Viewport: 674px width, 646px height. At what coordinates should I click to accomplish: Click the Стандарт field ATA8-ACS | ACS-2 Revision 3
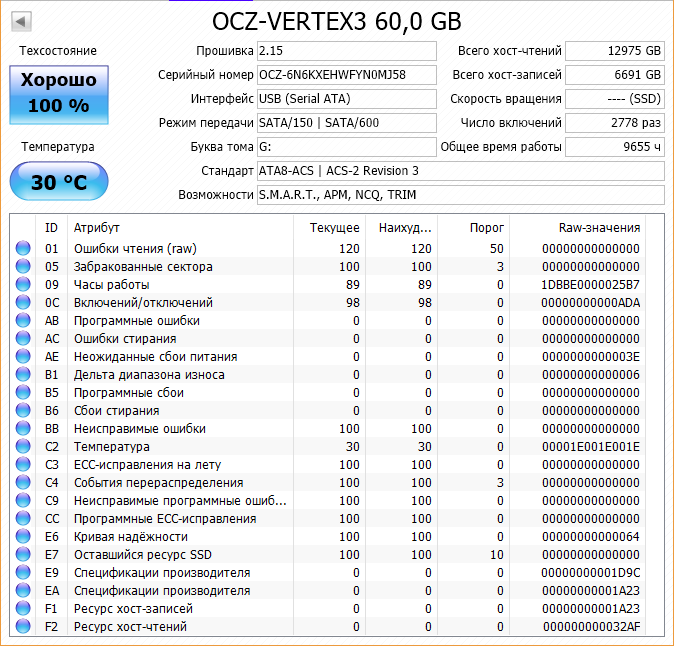pyautogui.click(x=461, y=171)
